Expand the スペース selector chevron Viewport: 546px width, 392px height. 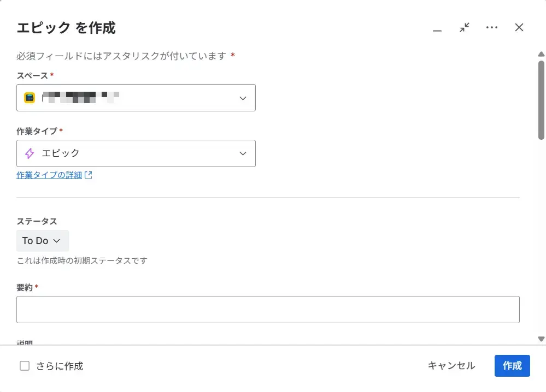point(243,98)
